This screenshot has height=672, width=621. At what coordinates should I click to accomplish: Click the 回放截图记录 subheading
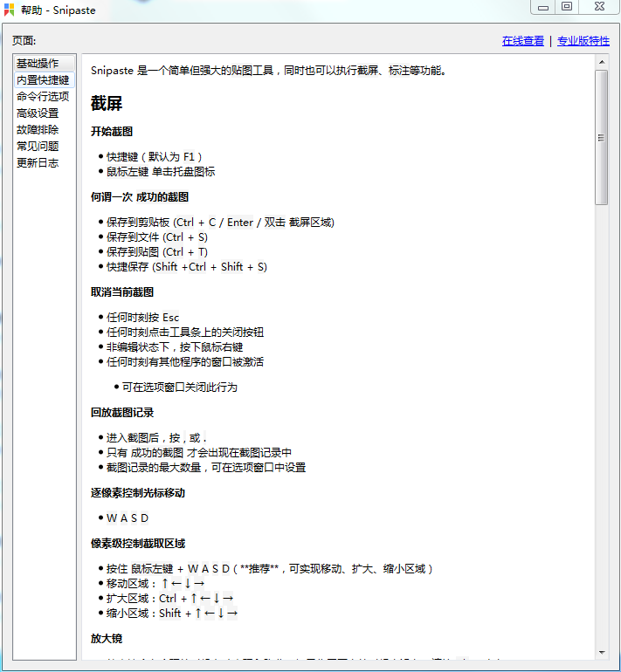[121, 413]
